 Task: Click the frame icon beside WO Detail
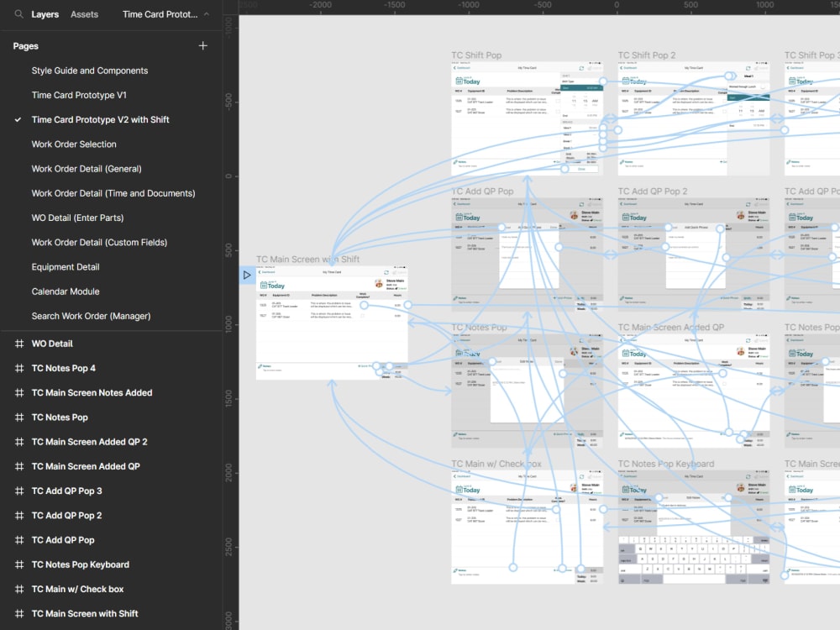point(19,344)
